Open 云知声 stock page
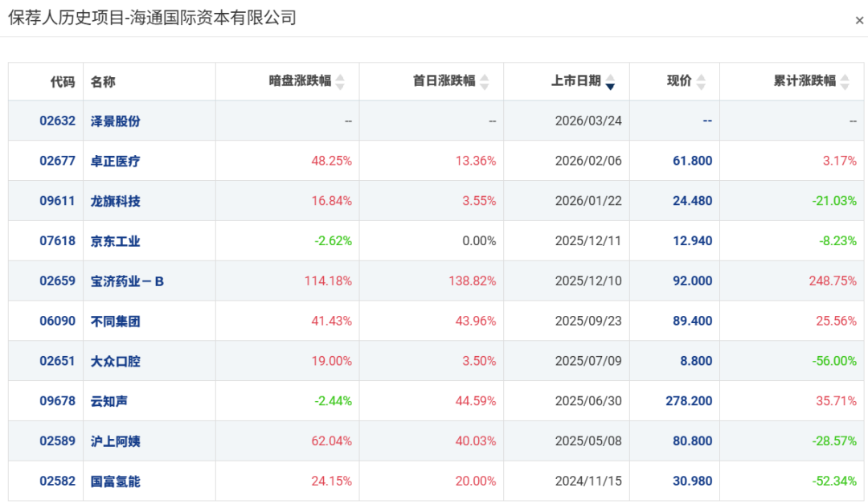The image size is (868, 504). [x=109, y=401]
